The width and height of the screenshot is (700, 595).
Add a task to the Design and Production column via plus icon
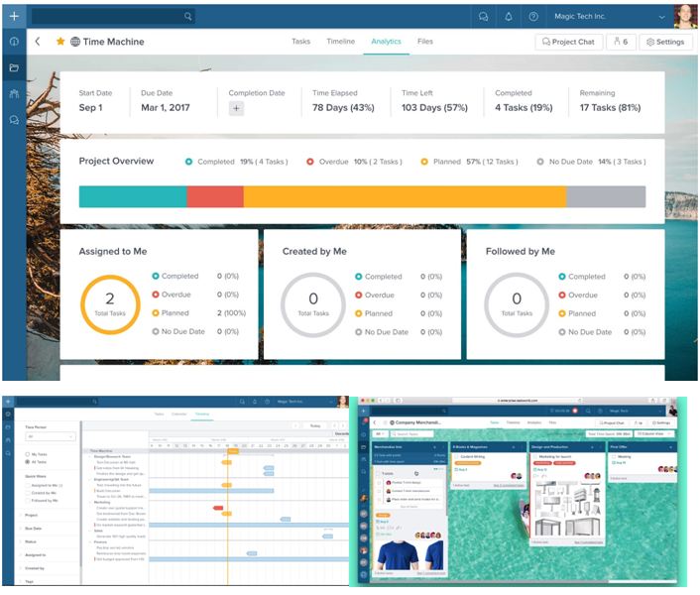[x=592, y=447]
